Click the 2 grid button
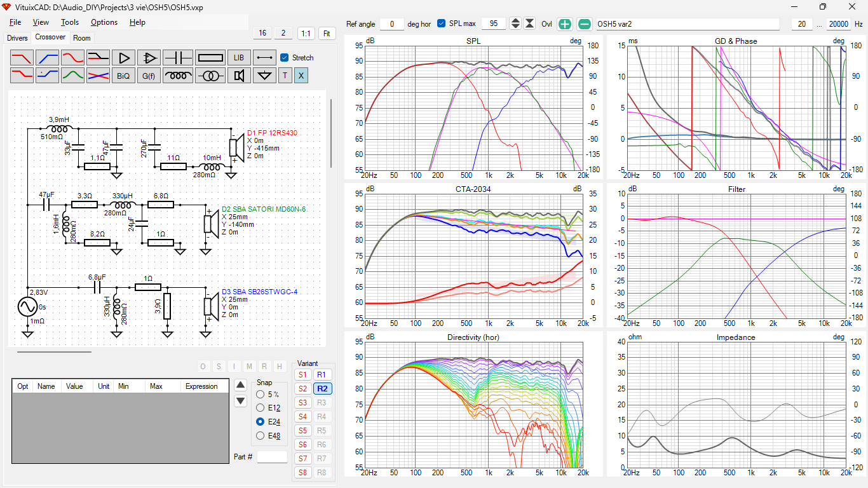868x488 pixels. (x=283, y=33)
